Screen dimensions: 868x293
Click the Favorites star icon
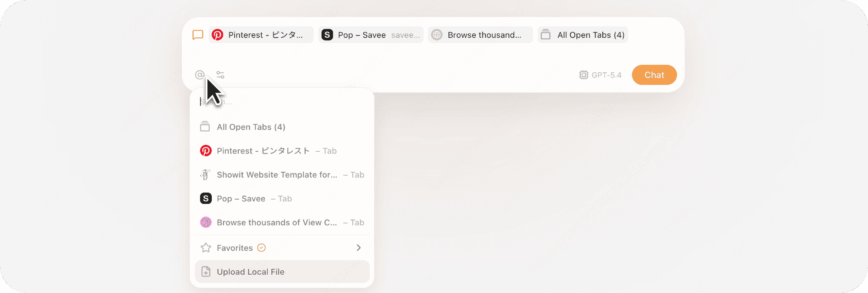206,248
